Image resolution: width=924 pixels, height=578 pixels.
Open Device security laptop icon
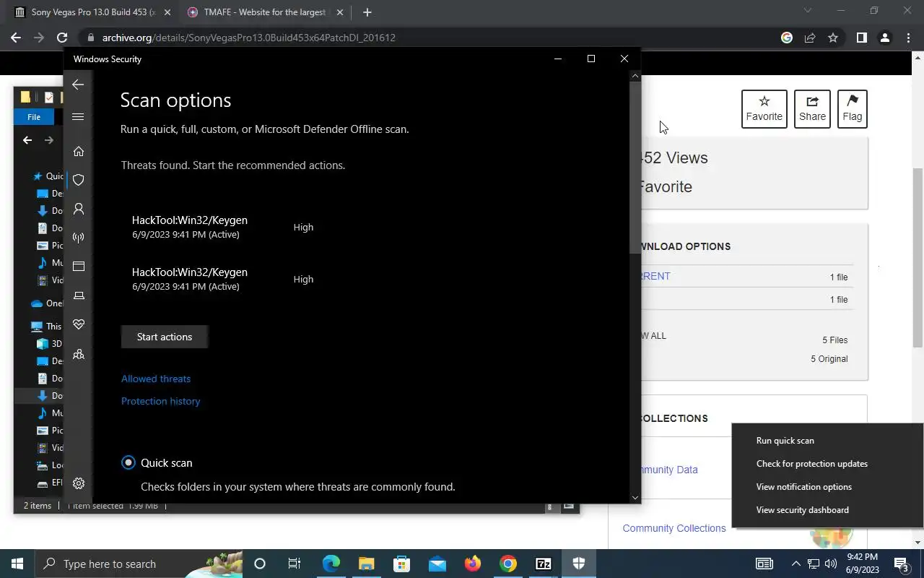pos(79,296)
